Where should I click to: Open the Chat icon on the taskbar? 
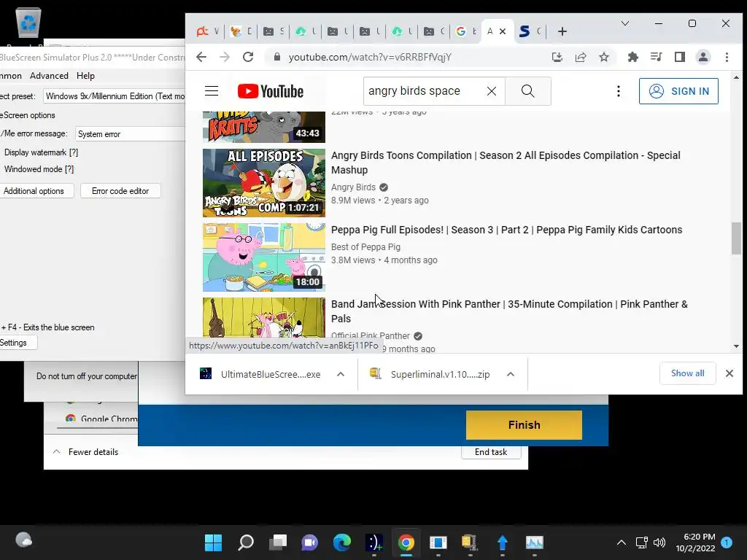309,542
